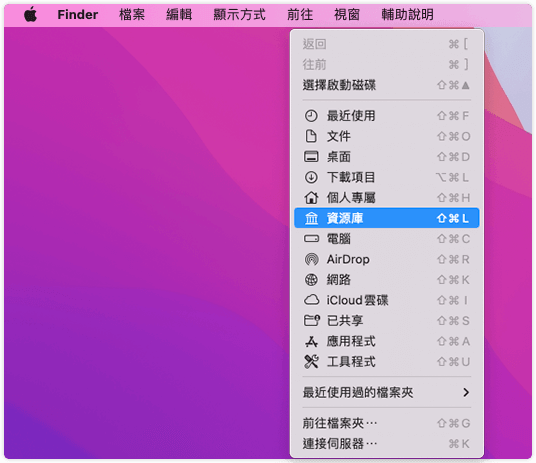Click the AirDrop radar icon
Screen dimensions: 536x463
311,259
